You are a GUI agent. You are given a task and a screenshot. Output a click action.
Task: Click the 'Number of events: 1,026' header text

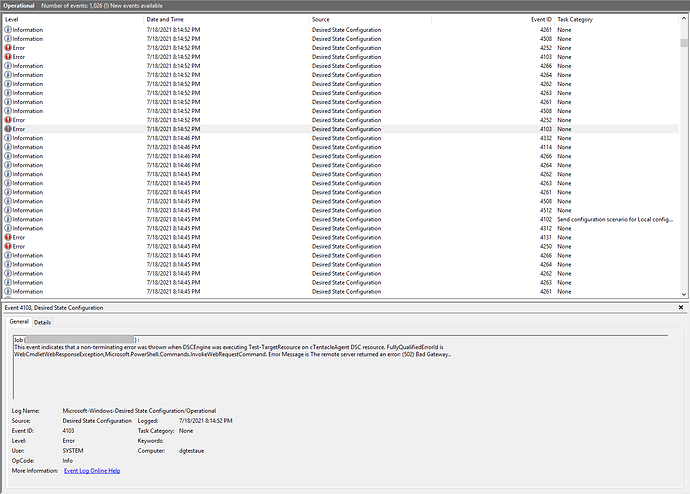coord(71,6)
